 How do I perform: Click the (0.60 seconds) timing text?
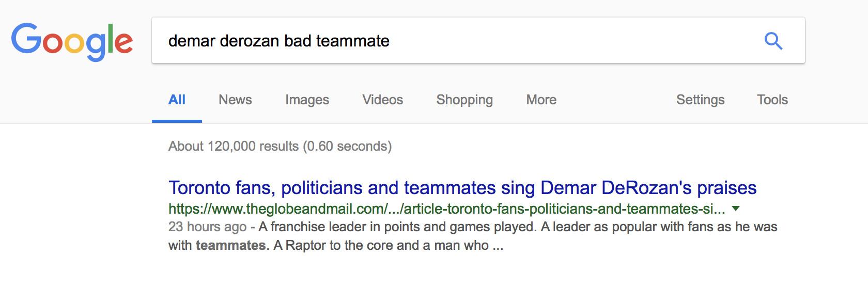pos(347,147)
